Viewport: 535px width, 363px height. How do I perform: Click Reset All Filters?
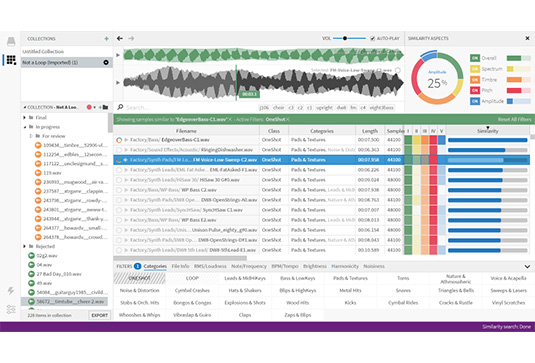pos(514,119)
